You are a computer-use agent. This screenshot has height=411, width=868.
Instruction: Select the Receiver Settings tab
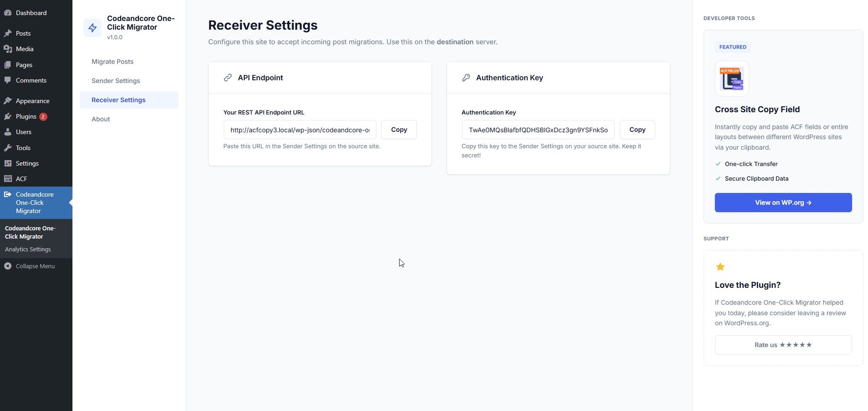pos(129,100)
